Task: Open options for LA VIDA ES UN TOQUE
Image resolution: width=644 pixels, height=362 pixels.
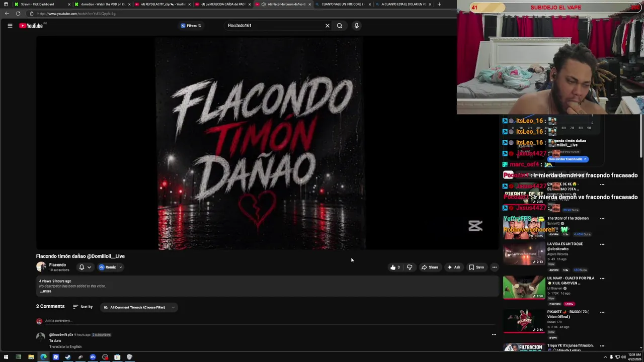Action: tap(602, 244)
